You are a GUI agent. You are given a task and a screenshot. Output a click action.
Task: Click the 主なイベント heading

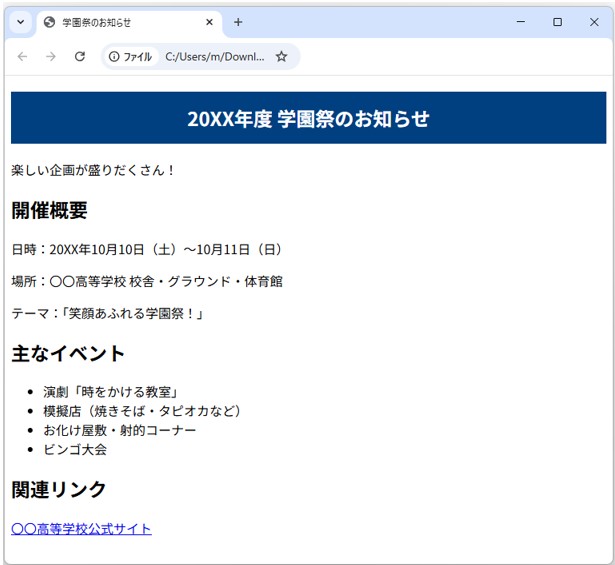(68, 353)
